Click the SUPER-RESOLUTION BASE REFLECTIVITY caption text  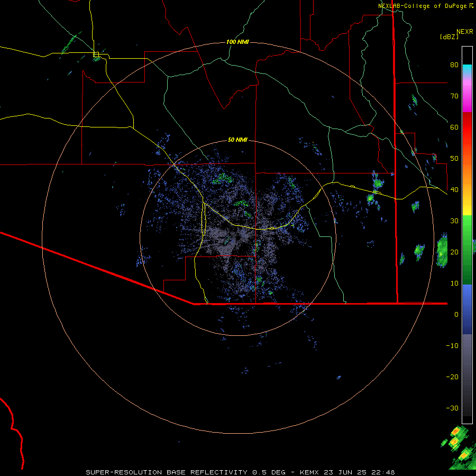click(167, 472)
